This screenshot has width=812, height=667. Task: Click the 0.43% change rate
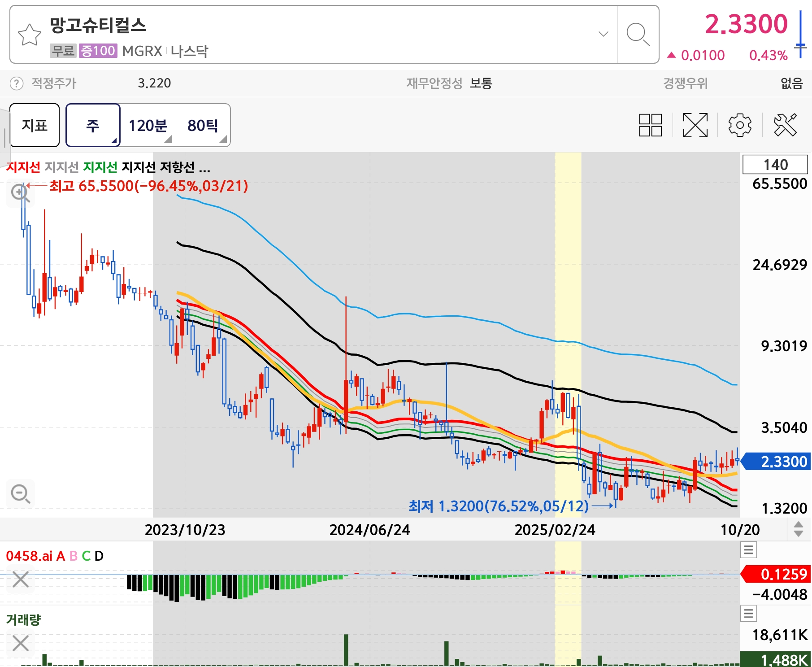(x=769, y=56)
